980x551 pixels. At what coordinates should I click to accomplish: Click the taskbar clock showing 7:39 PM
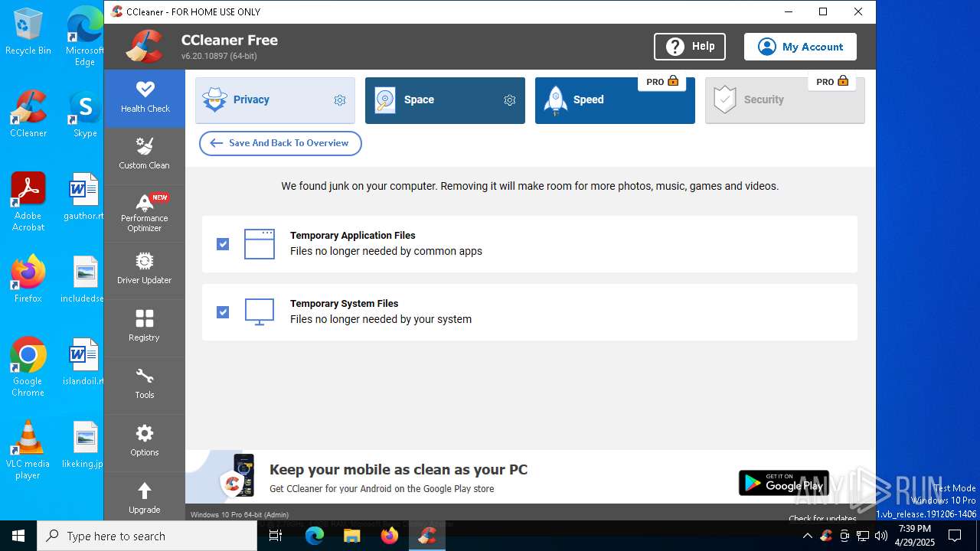pos(915,536)
